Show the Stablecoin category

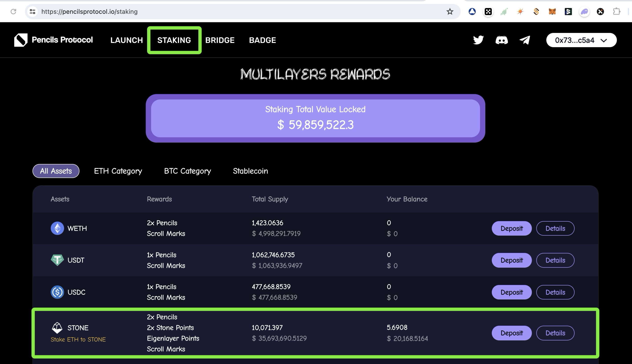click(250, 171)
